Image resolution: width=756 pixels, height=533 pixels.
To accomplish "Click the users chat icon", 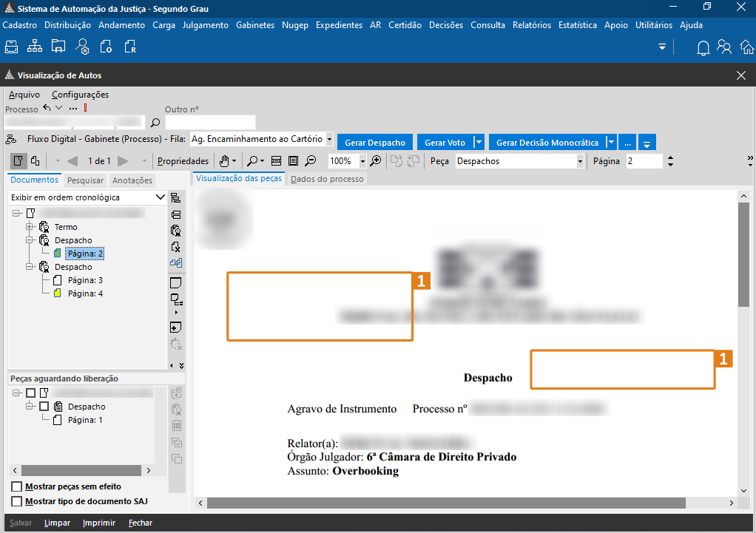I will click(x=723, y=47).
